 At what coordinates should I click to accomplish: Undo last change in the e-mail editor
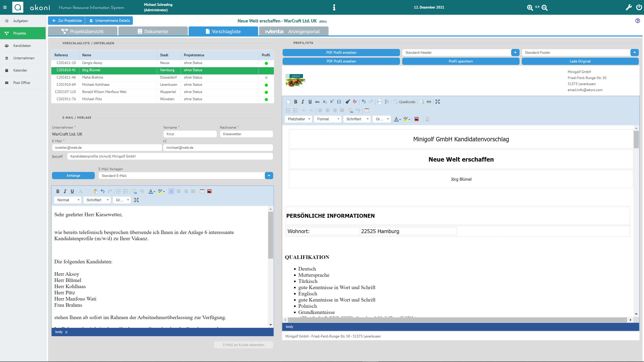point(102,191)
